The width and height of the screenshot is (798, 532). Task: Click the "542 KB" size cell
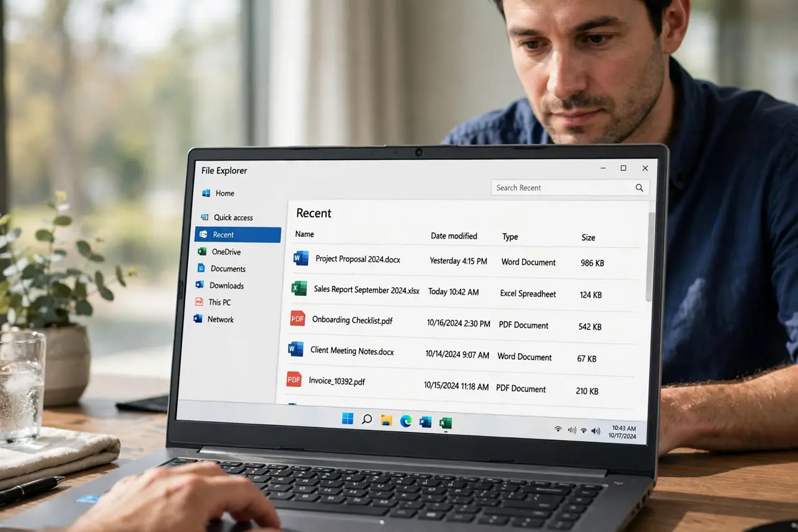click(589, 326)
